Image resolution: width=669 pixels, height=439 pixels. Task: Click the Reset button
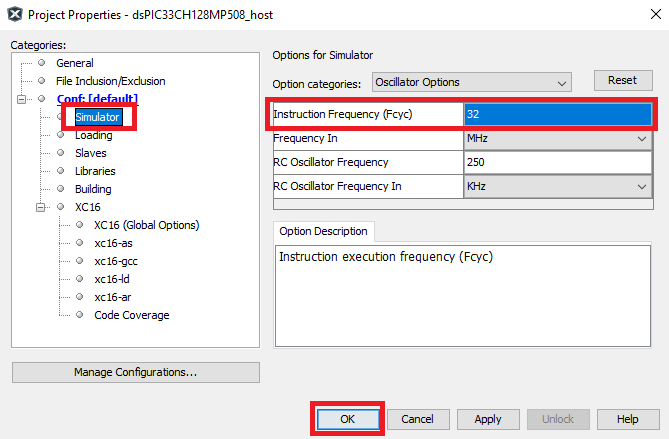point(623,80)
